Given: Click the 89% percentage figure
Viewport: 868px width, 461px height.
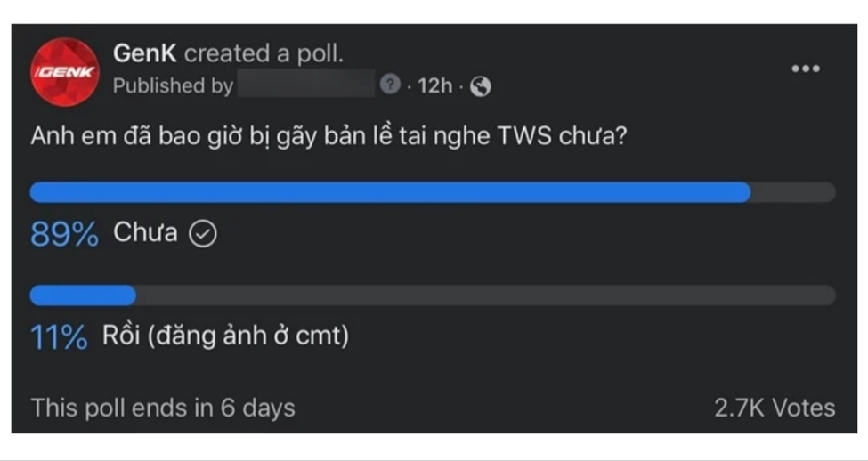Looking at the screenshot, I should (x=64, y=234).
